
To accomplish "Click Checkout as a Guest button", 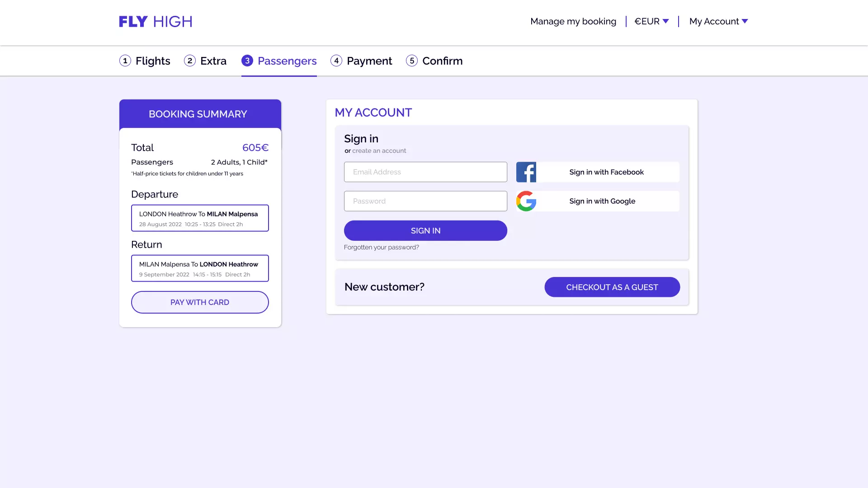I will point(612,287).
